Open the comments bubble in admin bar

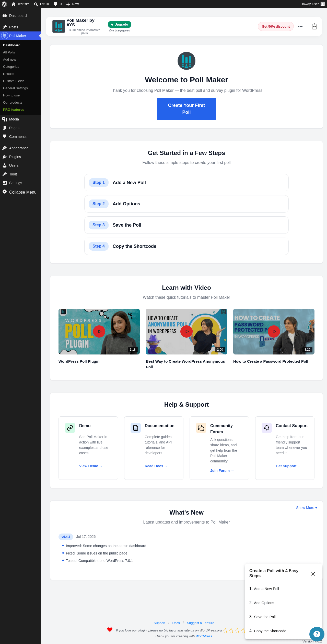click(55, 4)
